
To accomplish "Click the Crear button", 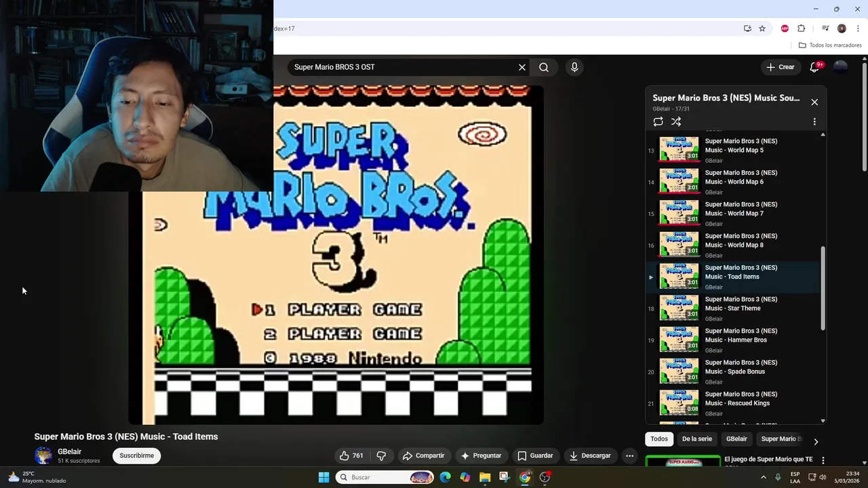I will [x=781, y=67].
